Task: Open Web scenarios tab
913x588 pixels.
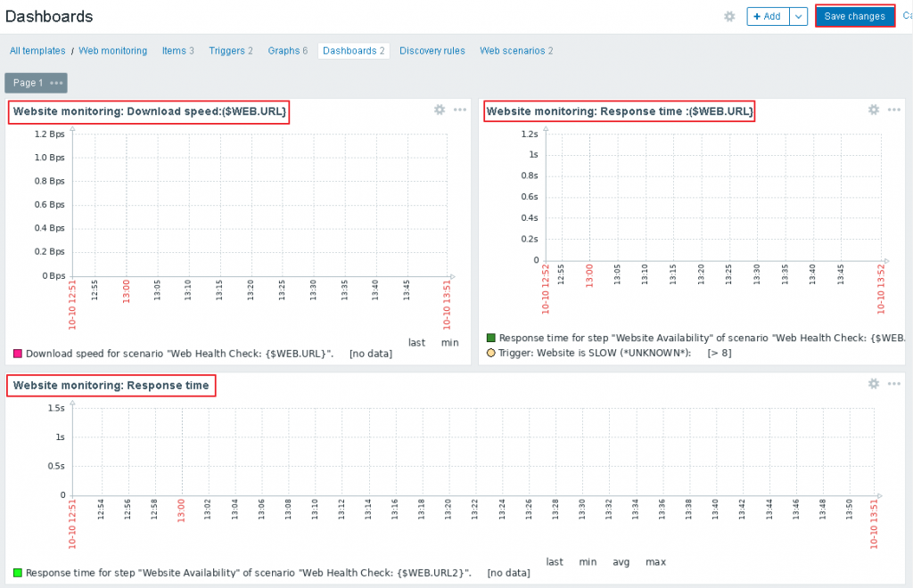Action: 516,51
